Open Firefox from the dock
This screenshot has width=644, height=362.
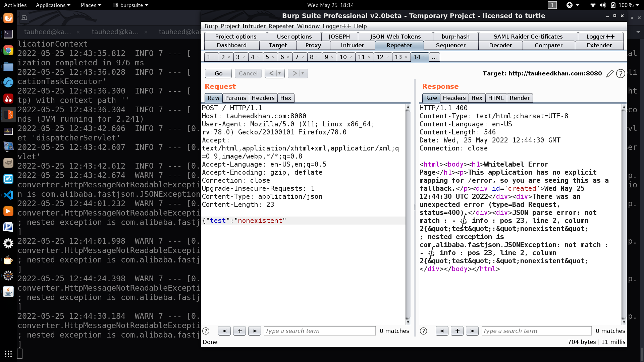click(x=8, y=18)
